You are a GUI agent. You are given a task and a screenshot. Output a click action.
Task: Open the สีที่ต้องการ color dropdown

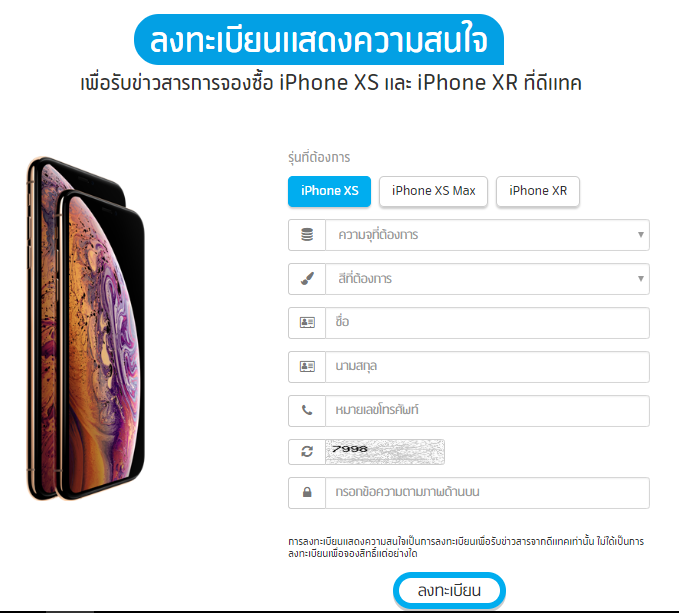coord(488,279)
